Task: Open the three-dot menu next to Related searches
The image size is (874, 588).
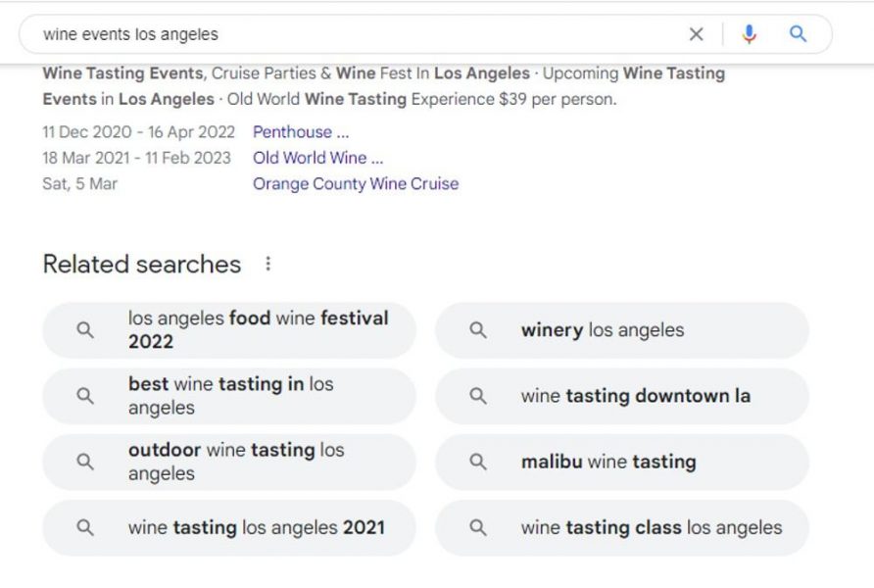Action: 268,264
